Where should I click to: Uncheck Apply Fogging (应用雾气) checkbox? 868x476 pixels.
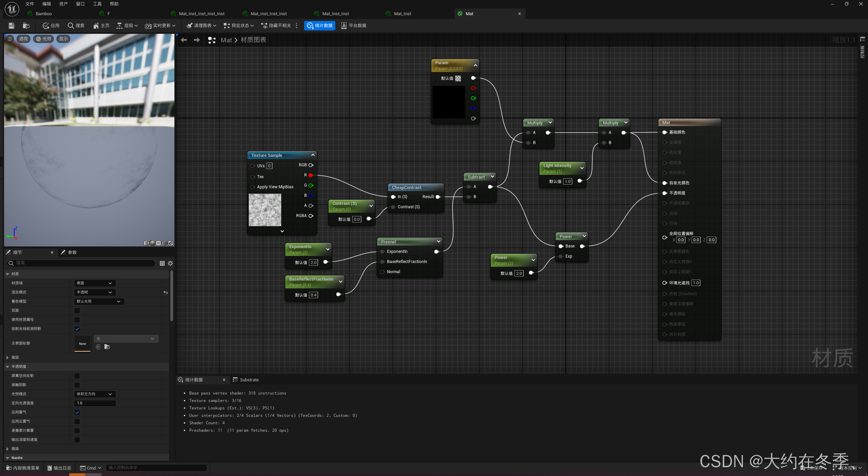tap(77, 412)
